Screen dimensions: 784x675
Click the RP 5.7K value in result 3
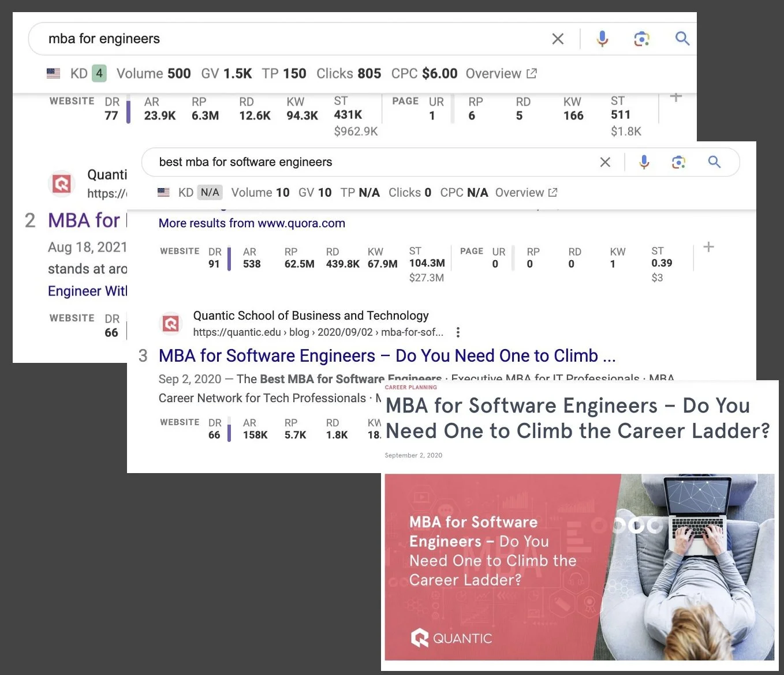pos(296,435)
